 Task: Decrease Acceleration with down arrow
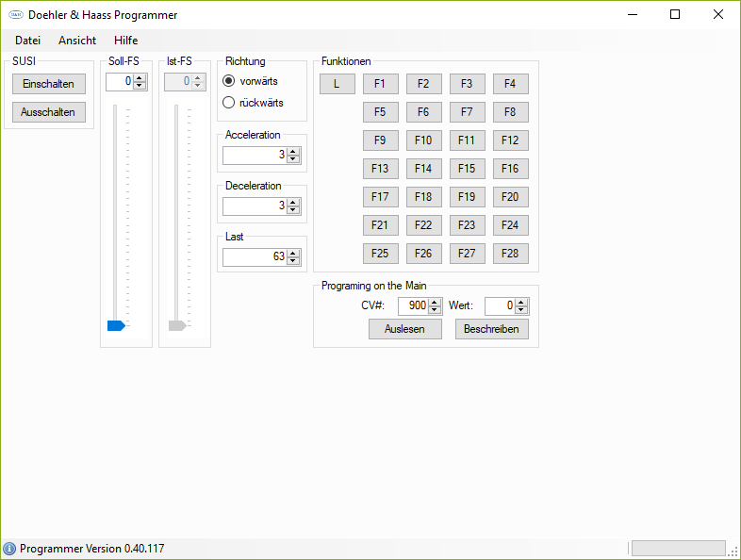(x=293, y=158)
